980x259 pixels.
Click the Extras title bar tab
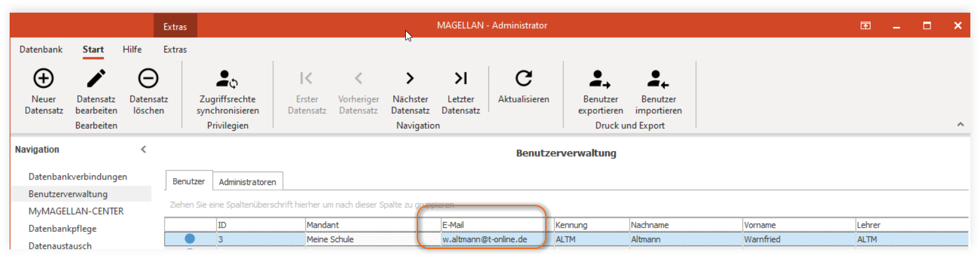[175, 27]
